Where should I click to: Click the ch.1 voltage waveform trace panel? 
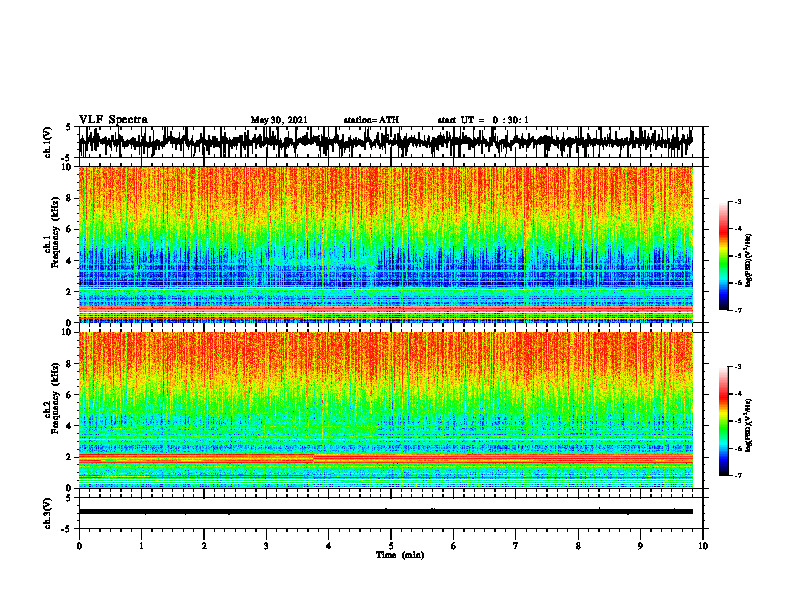385,142
